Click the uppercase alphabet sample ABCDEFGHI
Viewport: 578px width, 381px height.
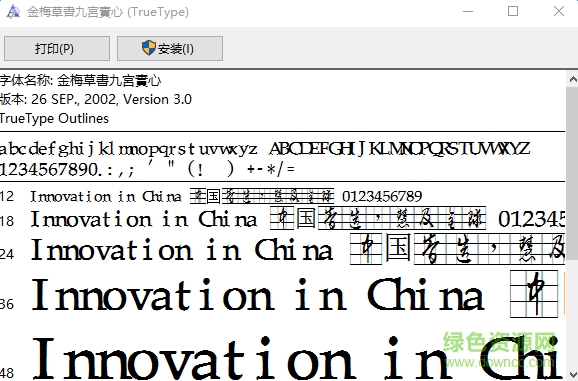tap(400, 149)
